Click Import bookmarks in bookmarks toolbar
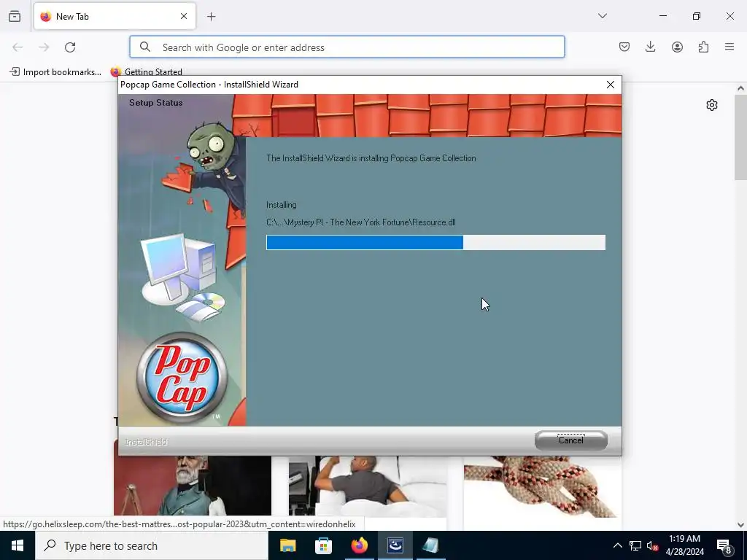 pyautogui.click(x=55, y=72)
